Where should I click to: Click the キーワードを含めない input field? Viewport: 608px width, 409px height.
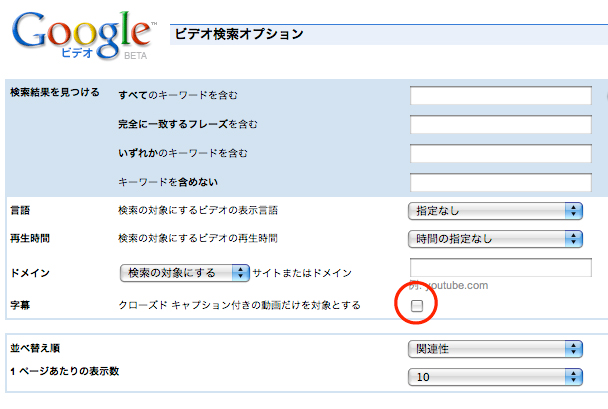click(x=501, y=182)
